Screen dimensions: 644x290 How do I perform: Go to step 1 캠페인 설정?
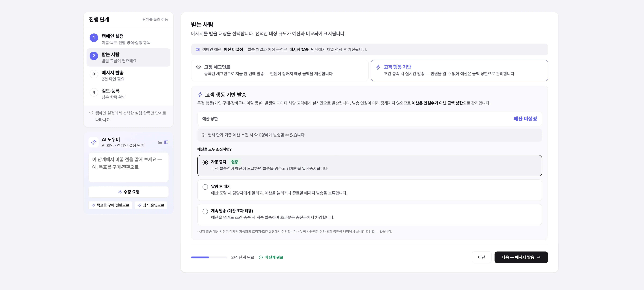[129, 39]
